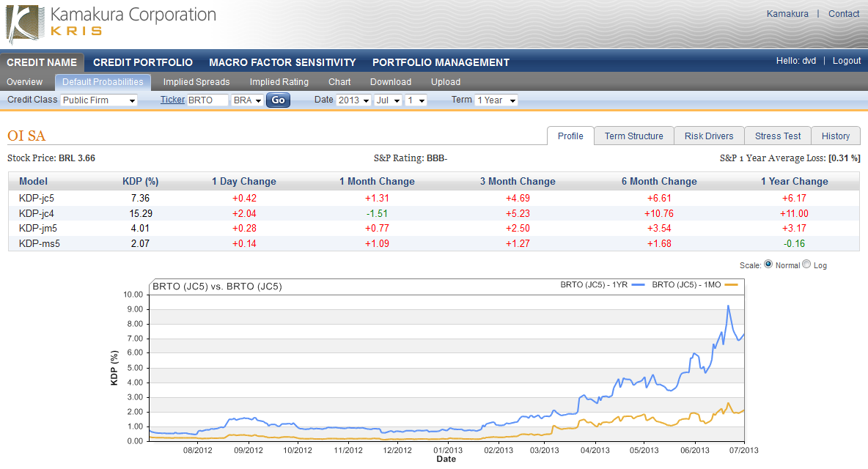Switch to the Term Structure tab
The height and width of the screenshot is (469, 868).
pos(634,136)
